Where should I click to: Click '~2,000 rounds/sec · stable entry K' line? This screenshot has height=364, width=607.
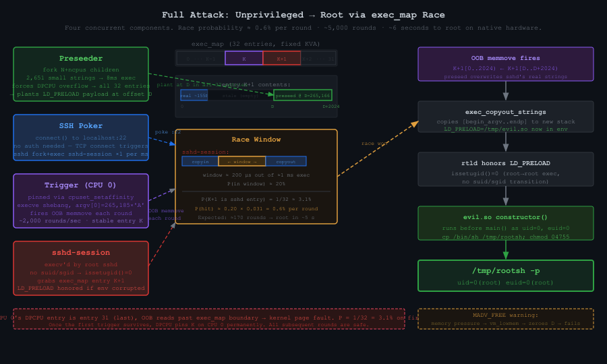pyautogui.click(x=81, y=221)
